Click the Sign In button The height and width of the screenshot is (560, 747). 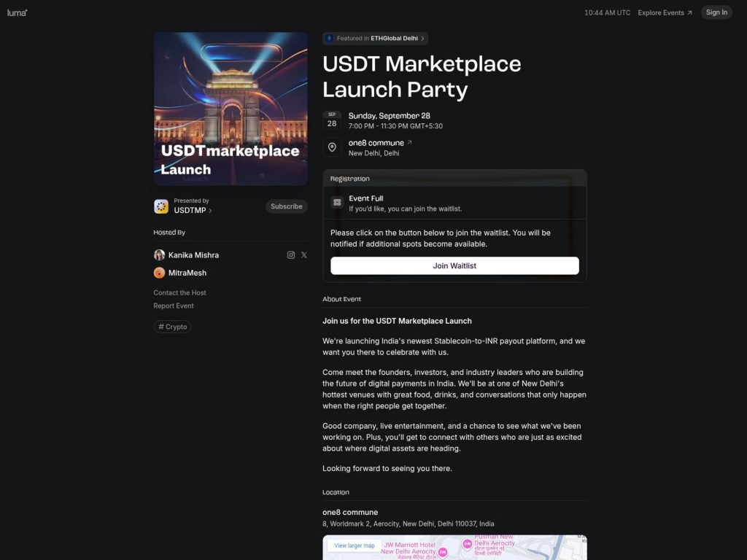716,12
